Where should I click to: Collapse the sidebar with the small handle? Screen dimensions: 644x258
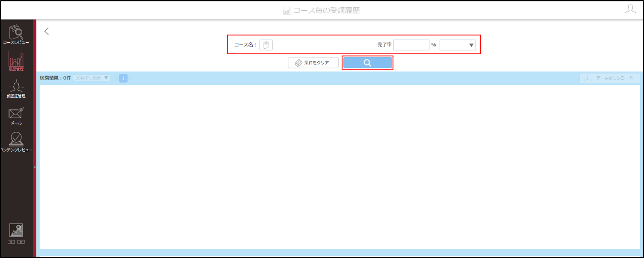click(35, 167)
